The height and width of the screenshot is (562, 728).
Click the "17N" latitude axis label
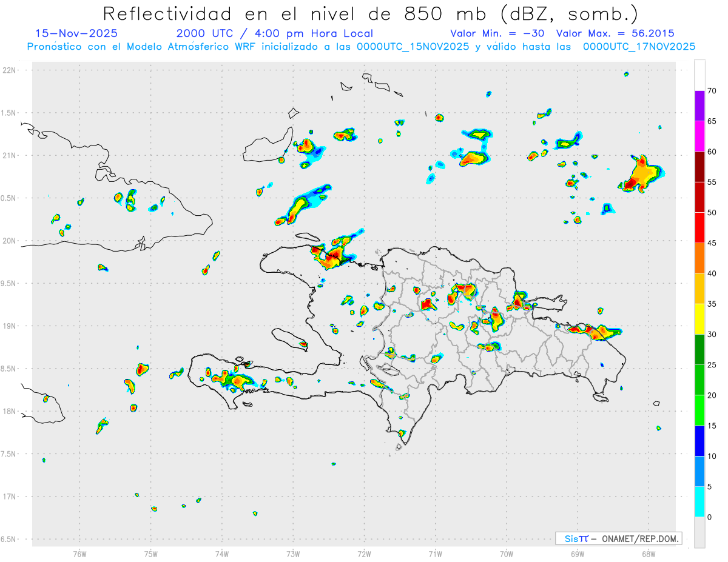(10, 497)
